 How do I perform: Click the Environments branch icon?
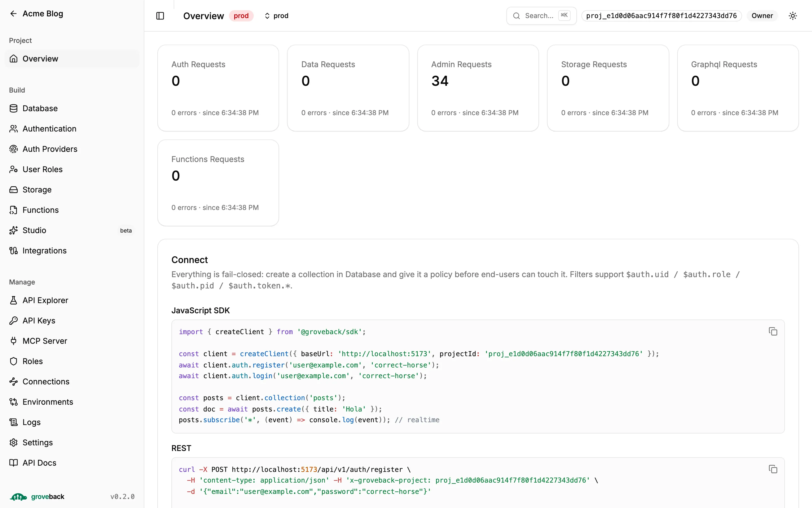[x=14, y=402]
